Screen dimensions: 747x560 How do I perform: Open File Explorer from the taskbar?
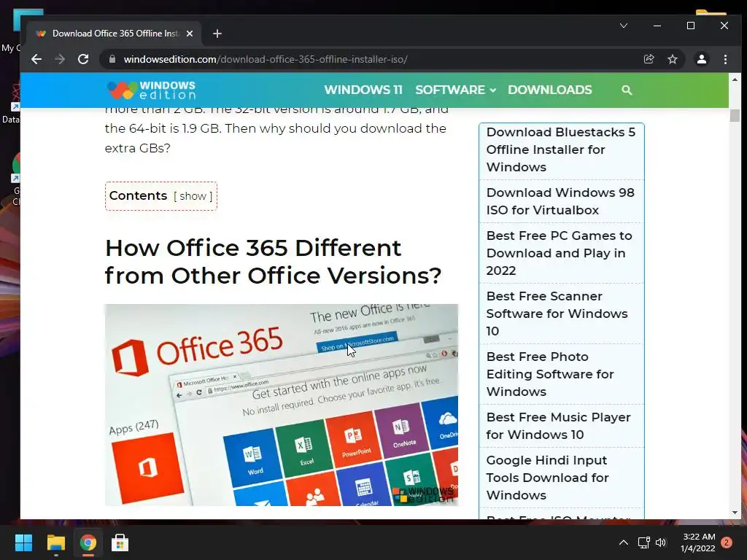tap(55, 542)
